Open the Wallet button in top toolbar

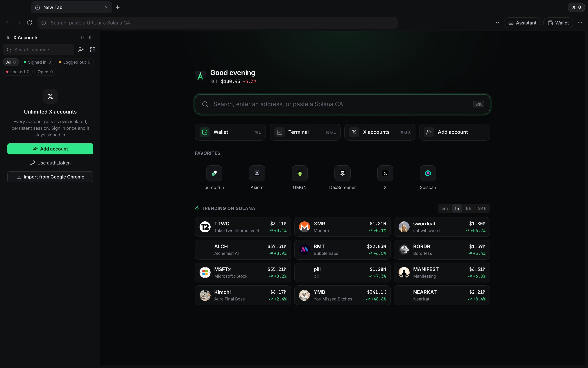pos(558,23)
